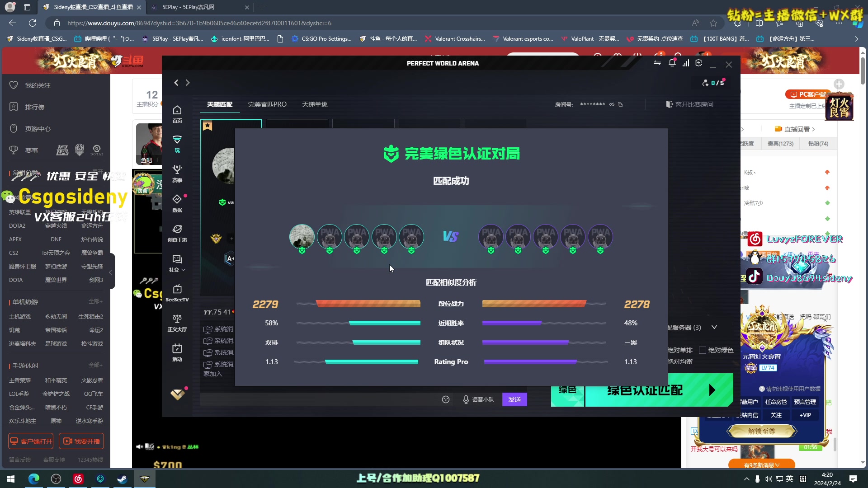The height and width of the screenshot is (488, 868).
Task: Click the +VIP button in user card
Action: point(805,415)
